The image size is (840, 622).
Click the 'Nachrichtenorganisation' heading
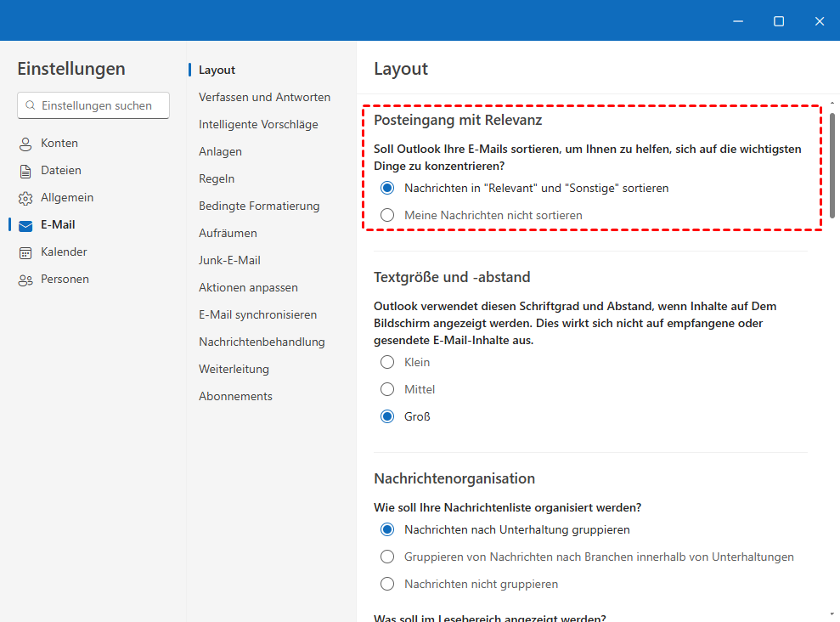tap(454, 479)
